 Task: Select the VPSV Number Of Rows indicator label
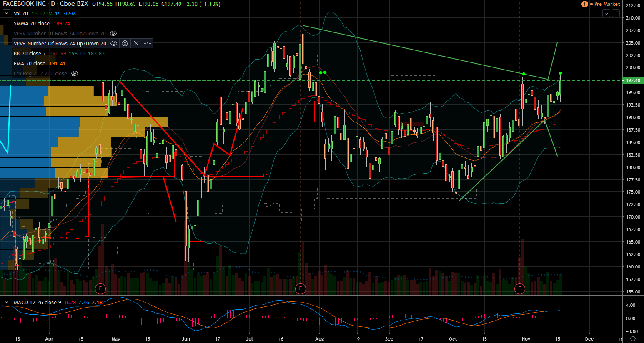click(x=60, y=33)
